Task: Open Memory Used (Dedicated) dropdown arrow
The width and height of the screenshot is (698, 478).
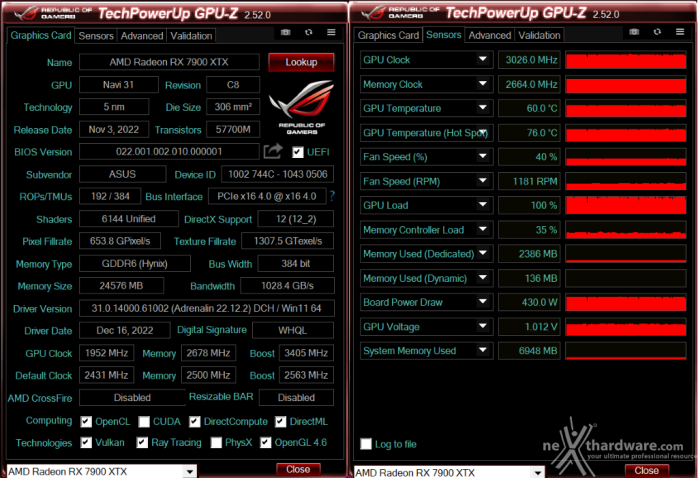Action: click(x=483, y=253)
